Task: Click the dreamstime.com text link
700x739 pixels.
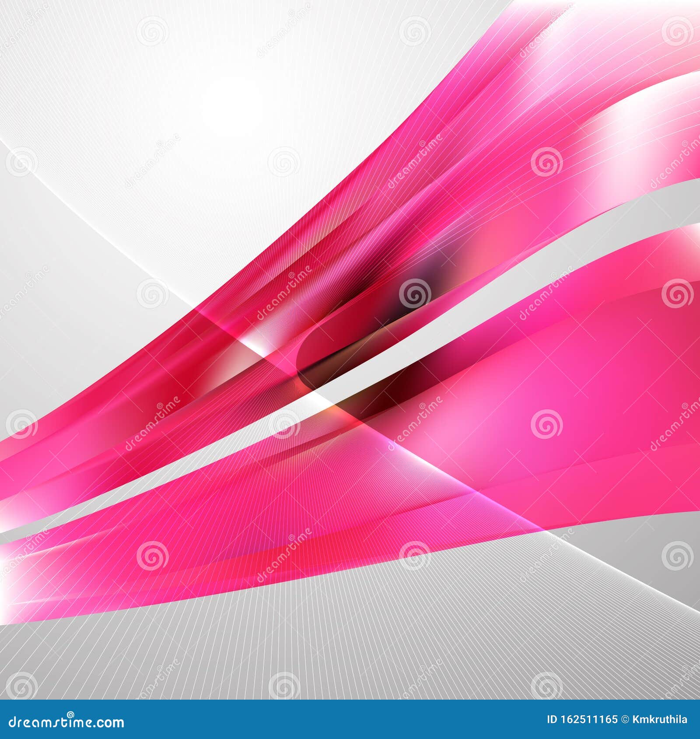Action: [66, 724]
